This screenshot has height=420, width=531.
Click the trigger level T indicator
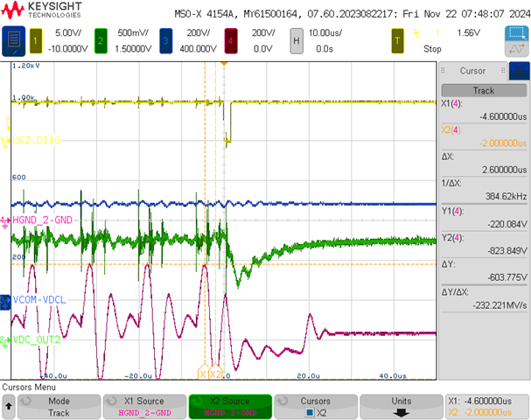(8, 124)
